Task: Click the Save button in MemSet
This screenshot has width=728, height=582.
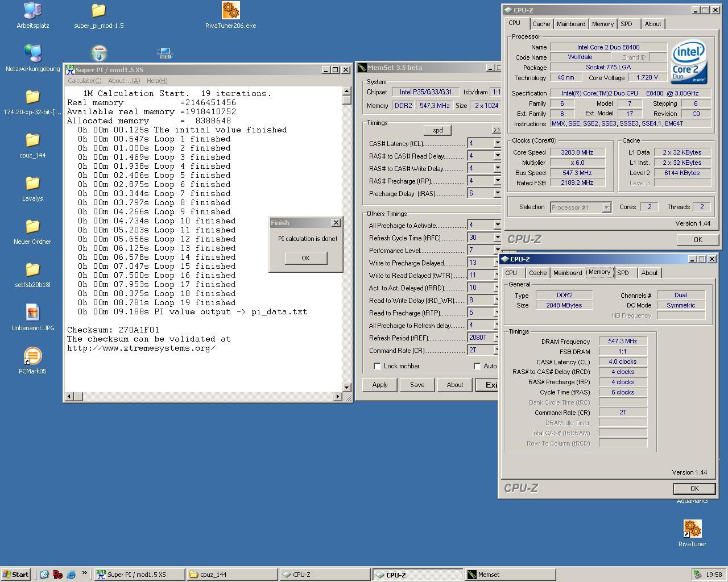Action: click(x=417, y=385)
